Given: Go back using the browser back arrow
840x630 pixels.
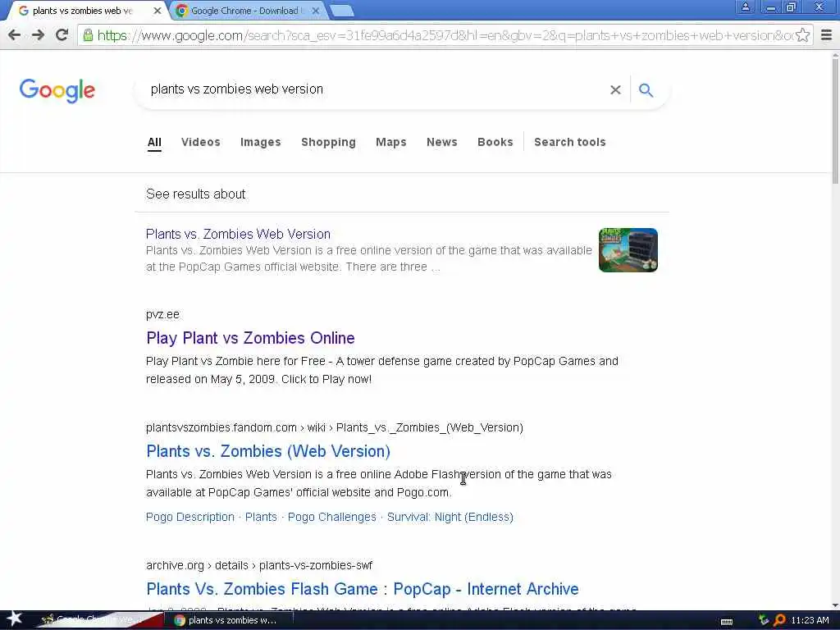Looking at the screenshot, I should (15, 35).
